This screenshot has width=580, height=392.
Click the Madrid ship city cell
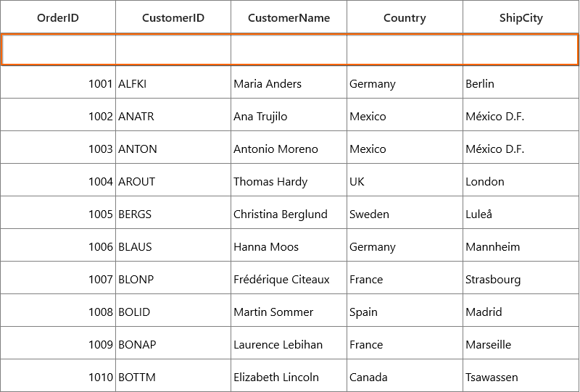point(521,310)
